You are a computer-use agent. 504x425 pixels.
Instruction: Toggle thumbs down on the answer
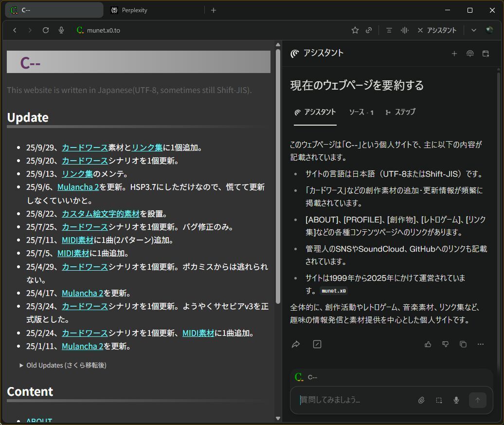tap(445, 344)
